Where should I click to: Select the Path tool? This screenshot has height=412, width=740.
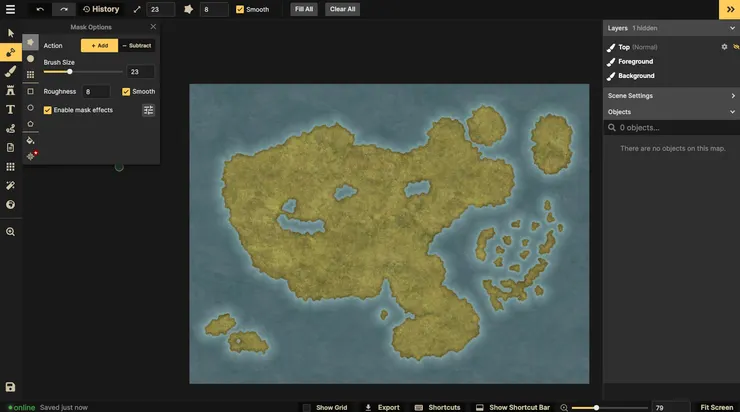point(10,128)
